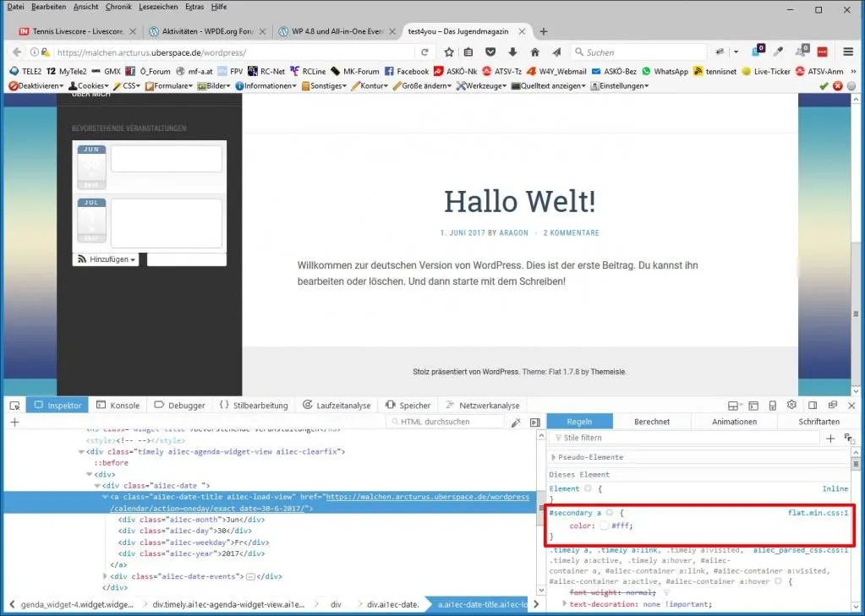
Task: Click the #fff color swatch
Action: pyautogui.click(x=604, y=526)
